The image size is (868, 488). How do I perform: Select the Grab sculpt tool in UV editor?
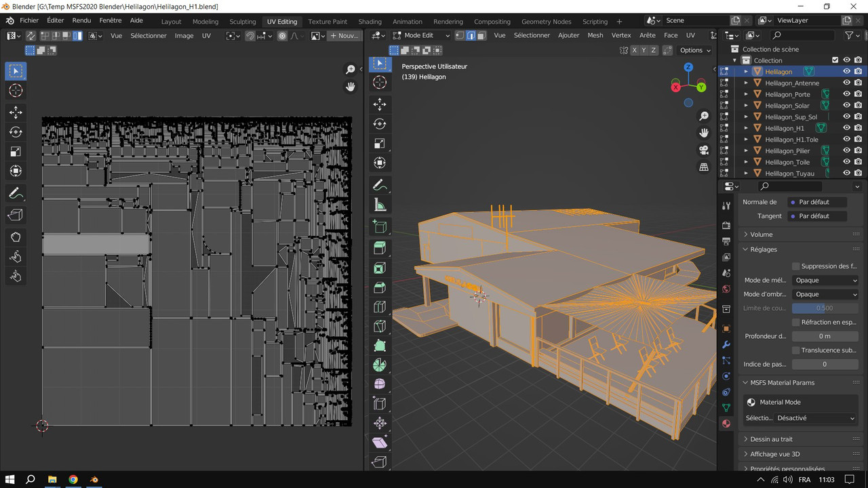16,237
